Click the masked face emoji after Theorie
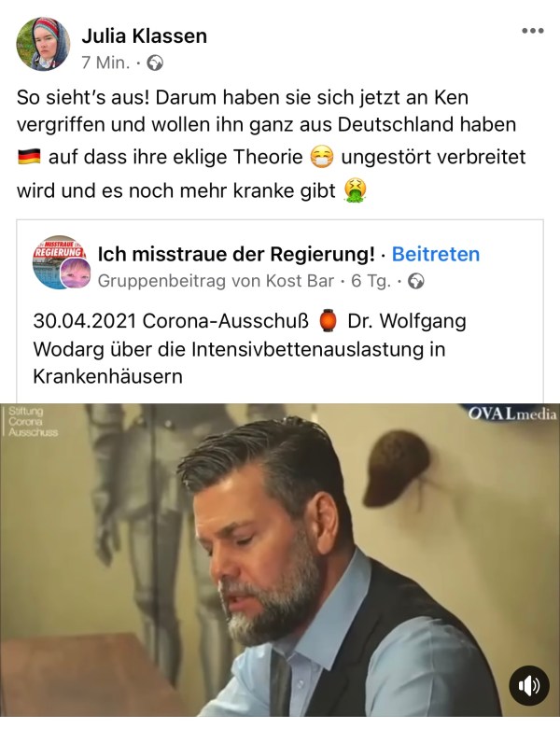The height and width of the screenshot is (729, 560). coord(322,157)
